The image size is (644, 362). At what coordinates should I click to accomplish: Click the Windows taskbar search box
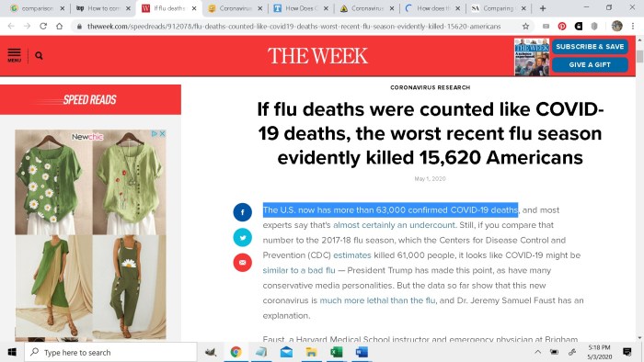click(x=111, y=352)
